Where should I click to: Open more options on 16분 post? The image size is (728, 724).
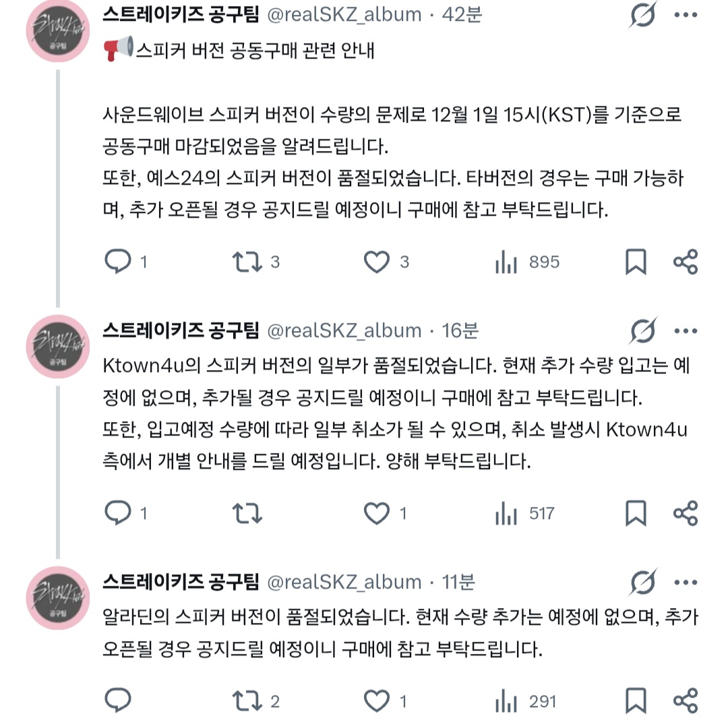click(686, 331)
